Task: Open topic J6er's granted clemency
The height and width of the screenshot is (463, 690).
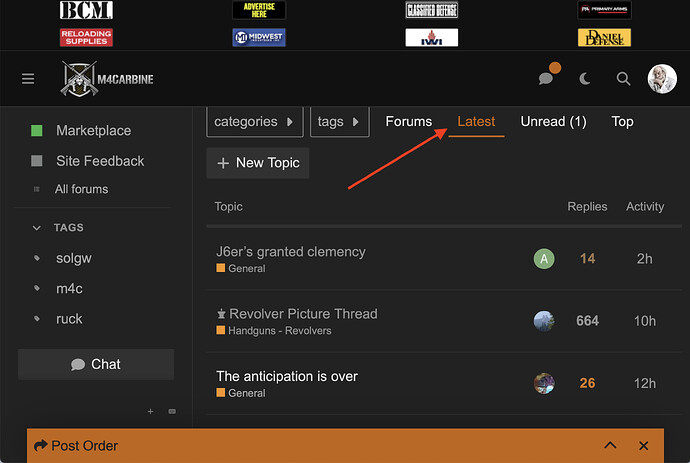Action: 290,252
